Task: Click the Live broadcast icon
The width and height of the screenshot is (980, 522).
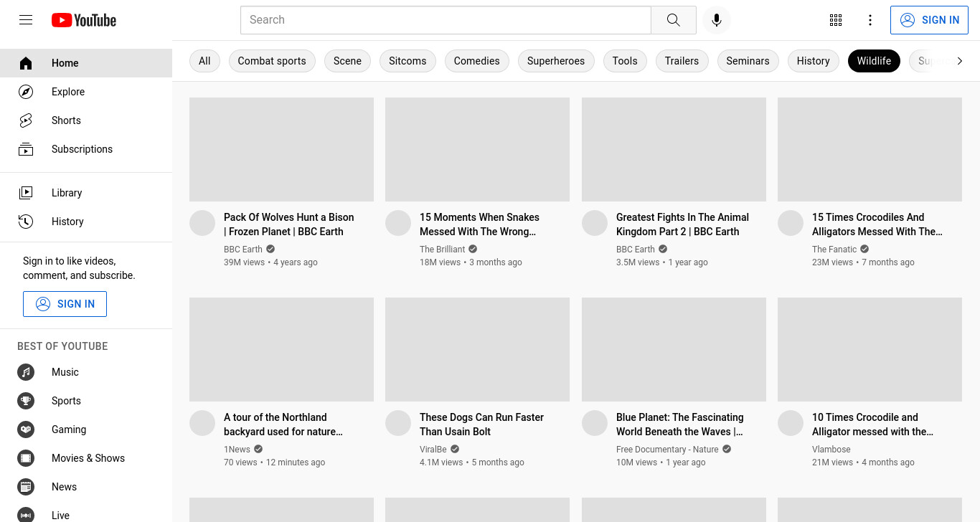Action: click(x=26, y=515)
